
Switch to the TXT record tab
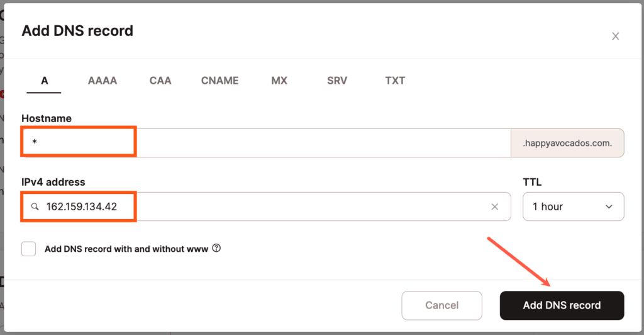[x=395, y=81]
